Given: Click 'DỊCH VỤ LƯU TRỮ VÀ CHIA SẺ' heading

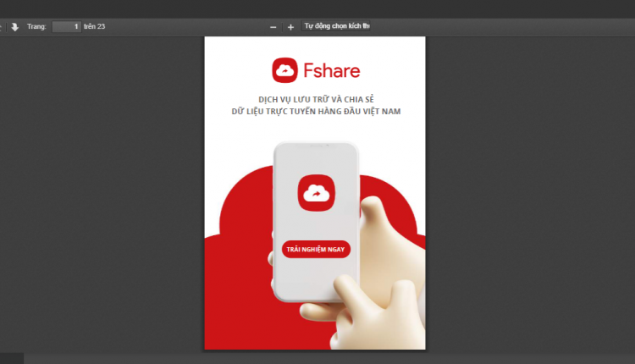Looking at the screenshot, I should coord(317,99).
